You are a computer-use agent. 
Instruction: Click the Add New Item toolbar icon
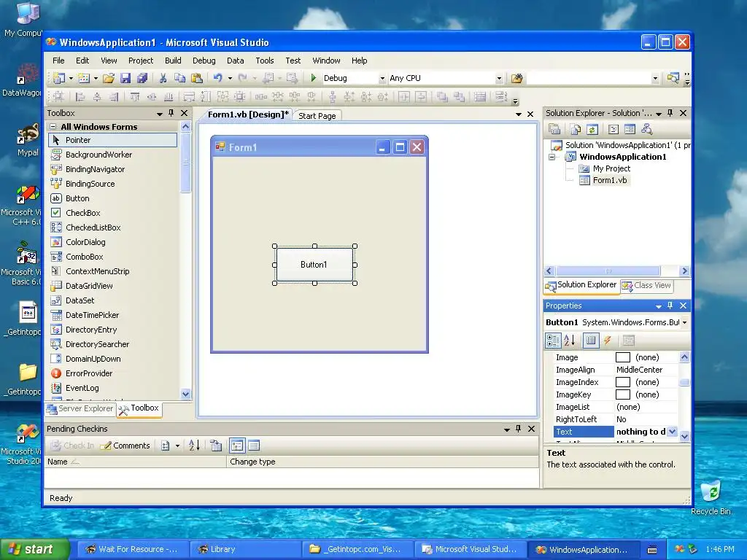84,78
